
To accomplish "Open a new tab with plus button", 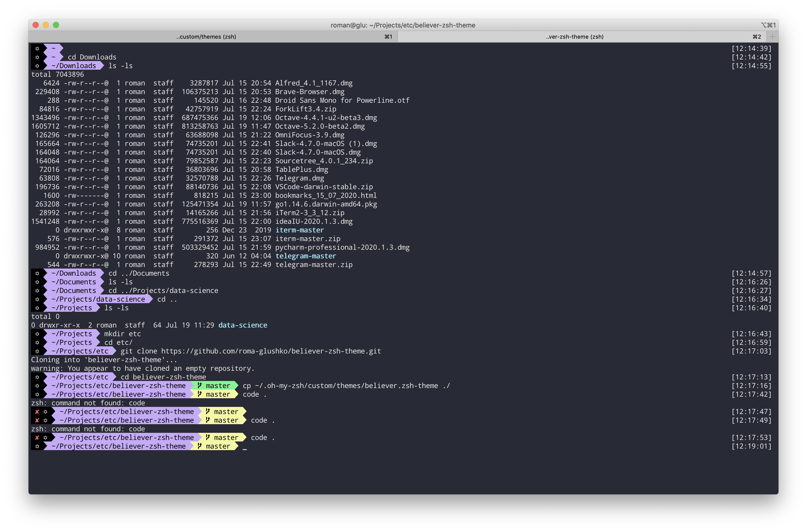I will pyautogui.click(x=772, y=37).
